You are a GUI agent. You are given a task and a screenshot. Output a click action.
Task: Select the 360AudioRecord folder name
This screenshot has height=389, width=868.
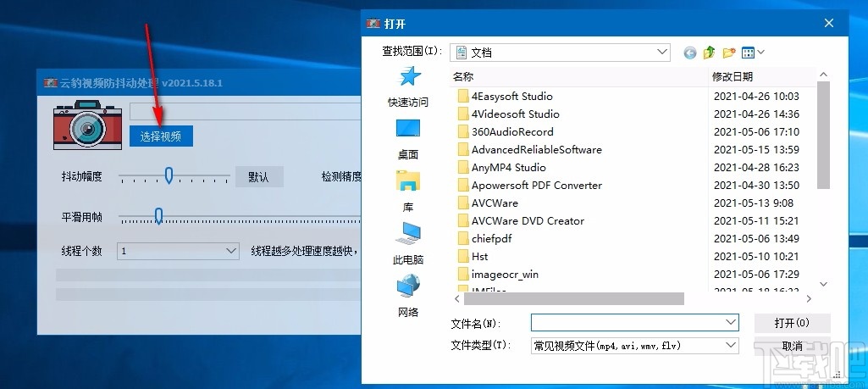[512, 132]
